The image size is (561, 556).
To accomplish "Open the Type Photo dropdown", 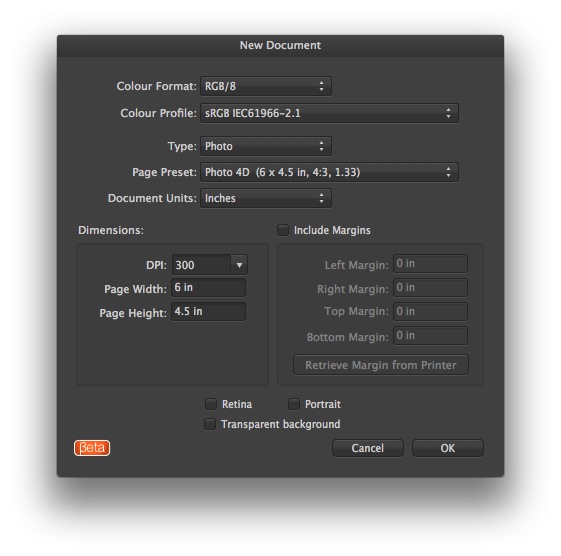I will click(x=266, y=146).
